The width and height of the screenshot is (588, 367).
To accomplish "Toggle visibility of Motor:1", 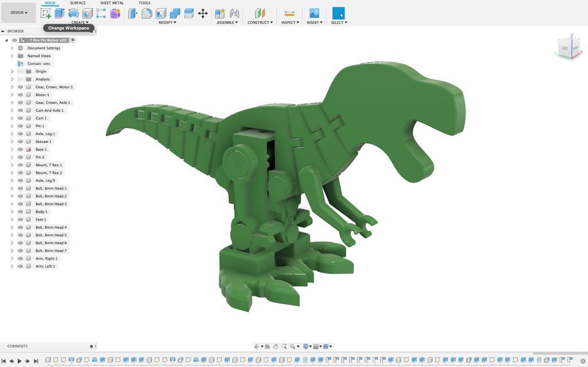I will 20,95.
